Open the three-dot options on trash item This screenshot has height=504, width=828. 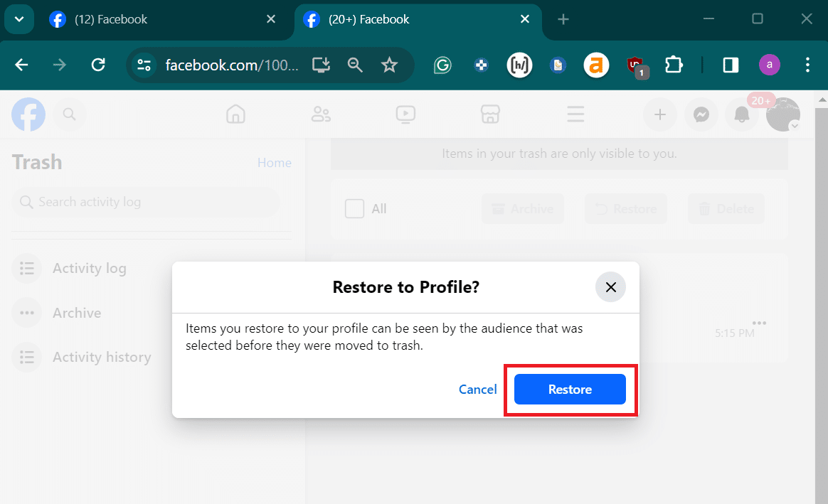pos(759,323)
